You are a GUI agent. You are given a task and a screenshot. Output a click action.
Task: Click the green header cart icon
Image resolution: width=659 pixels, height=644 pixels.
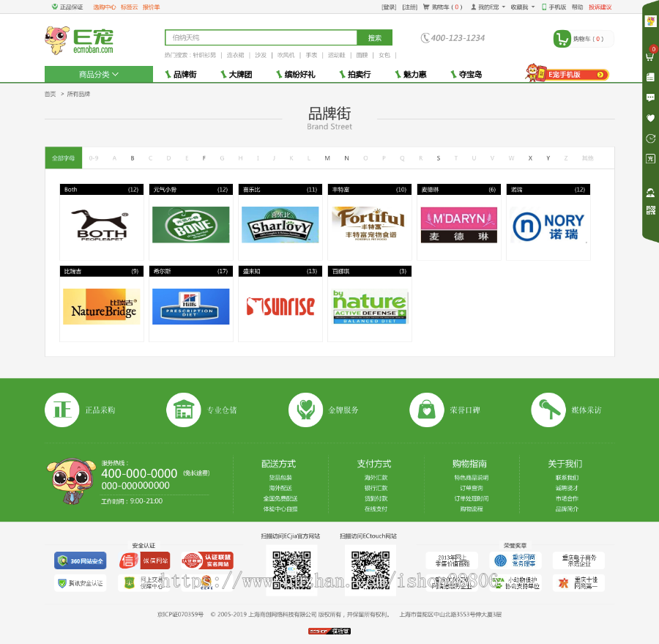562,39
